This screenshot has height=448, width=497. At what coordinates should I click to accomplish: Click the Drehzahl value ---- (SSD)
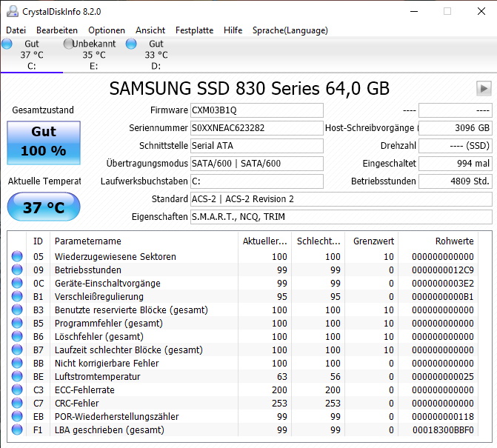pyautogui.click(x=456, y=146)
